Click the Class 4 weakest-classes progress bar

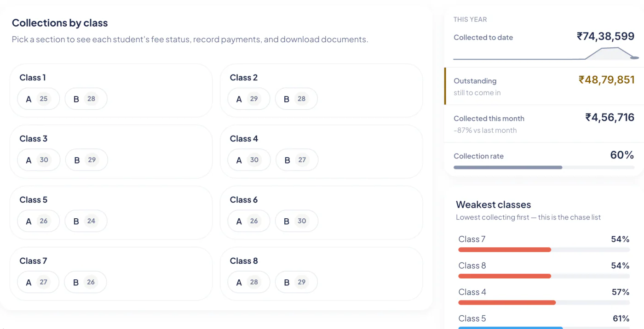pyautogui.click(x=544, y=303)
